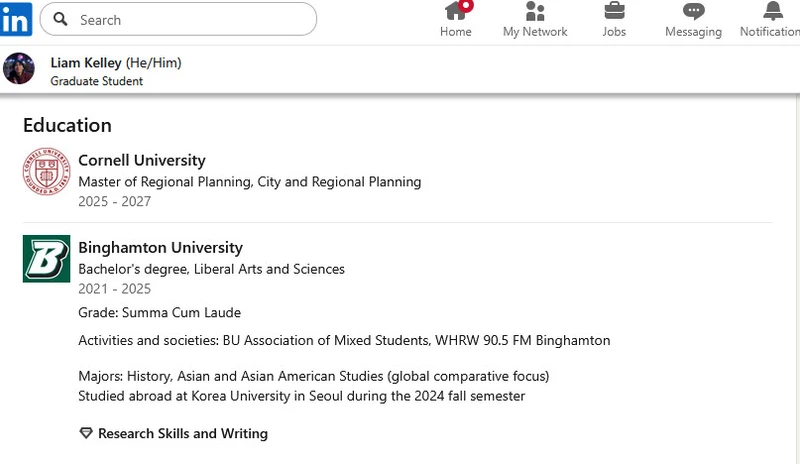Viewport: 800px width, 464px height.
Task: Click the Binghamton University B logo
Action: coord(46,259)
